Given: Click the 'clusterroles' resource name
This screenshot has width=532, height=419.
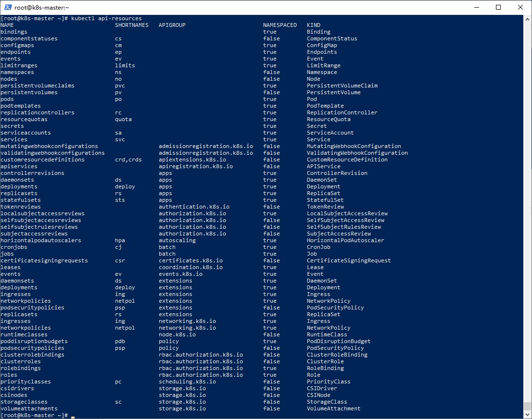Looking at the screenshot, I should (21, 361).
